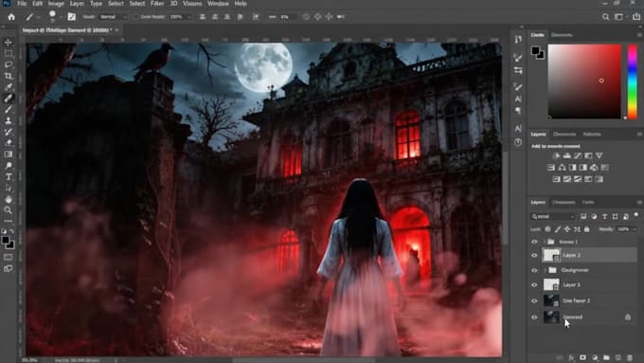644x363 pixels.
Task: Select the Clone Stamp tool
Action: 9,121
